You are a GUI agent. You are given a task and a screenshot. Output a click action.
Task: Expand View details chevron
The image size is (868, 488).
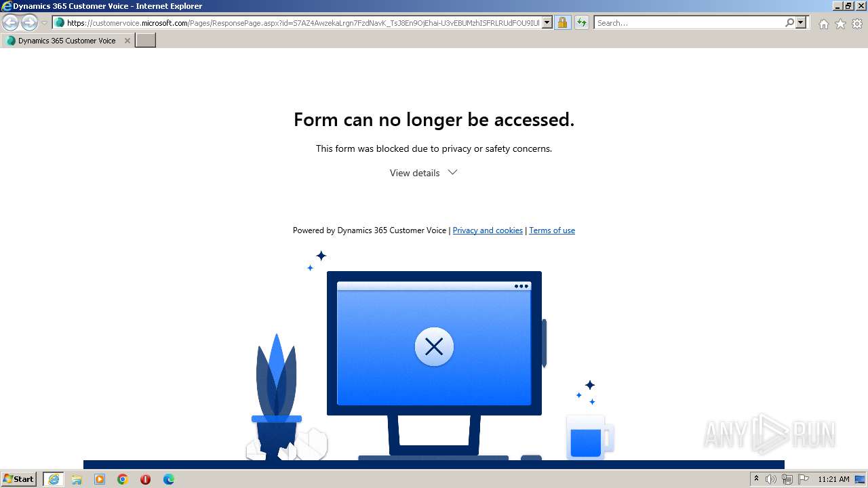[x=453, y=172]
